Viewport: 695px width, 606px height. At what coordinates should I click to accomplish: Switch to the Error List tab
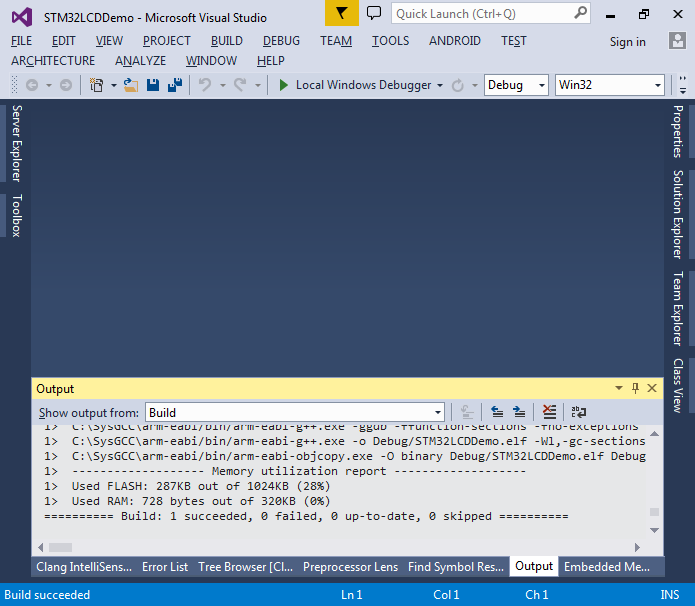[x=165, y=567]
